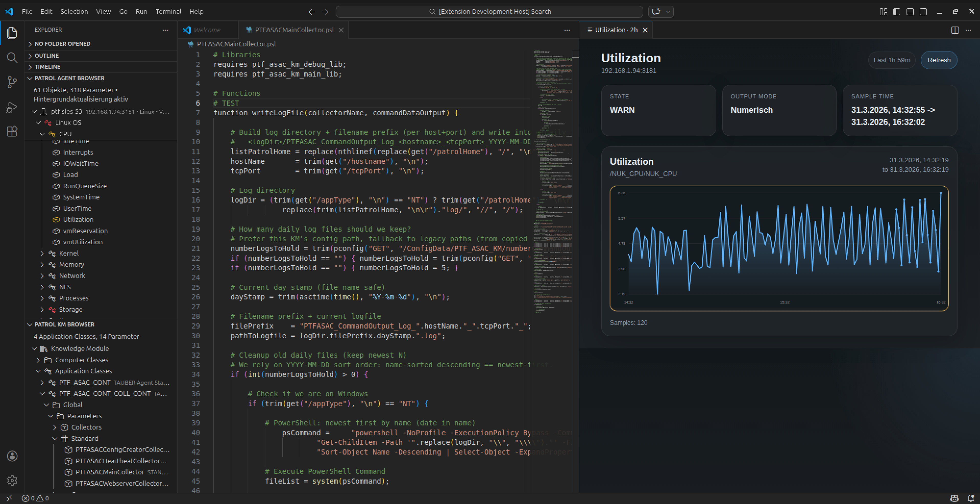Expand the Computer Classes folder
Image resolution: width=980 pixels, height=504 pixels.
(x=39, y=360)
